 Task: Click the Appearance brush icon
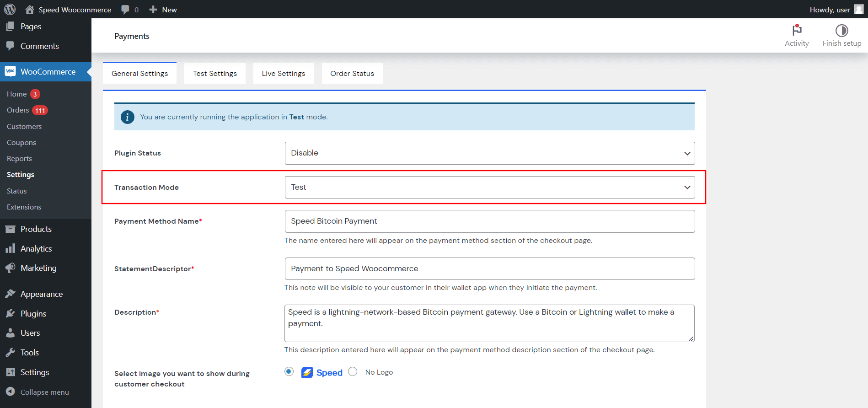click(10, 294)
